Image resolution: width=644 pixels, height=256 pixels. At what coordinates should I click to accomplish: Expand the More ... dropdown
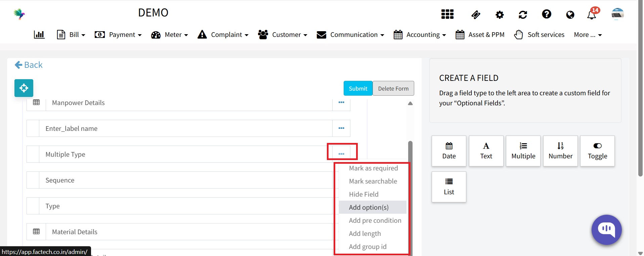(x=588, y=35)
